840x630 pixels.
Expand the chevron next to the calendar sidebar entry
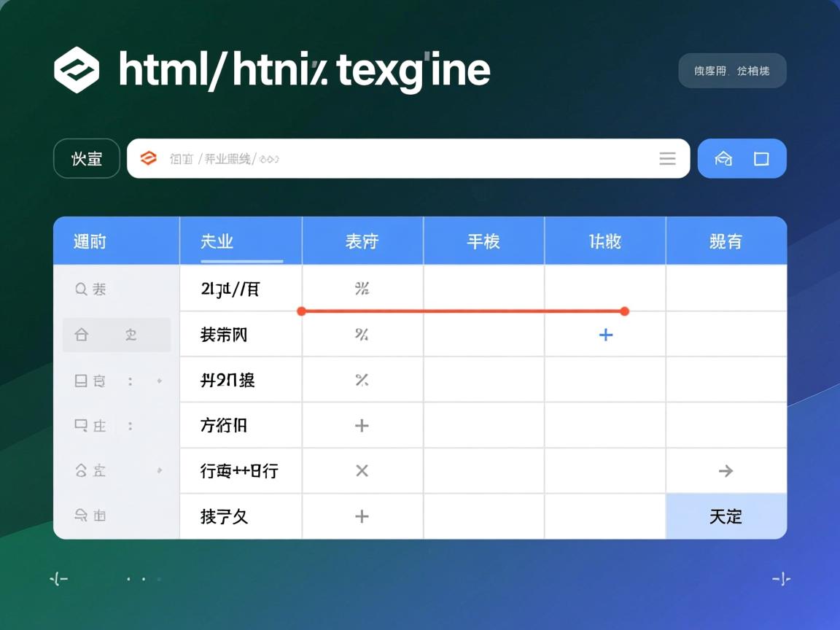[159, 380]
